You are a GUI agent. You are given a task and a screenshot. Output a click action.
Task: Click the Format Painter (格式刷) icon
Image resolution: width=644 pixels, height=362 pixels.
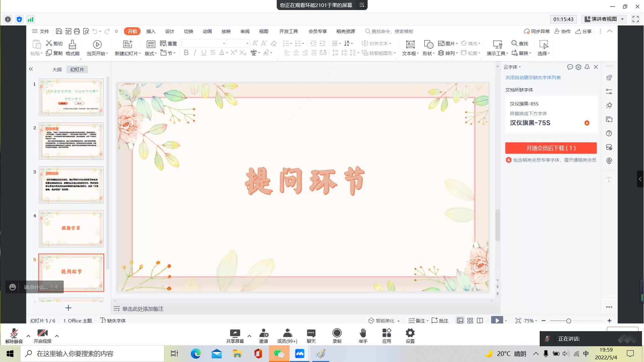[x=72, y=45]
